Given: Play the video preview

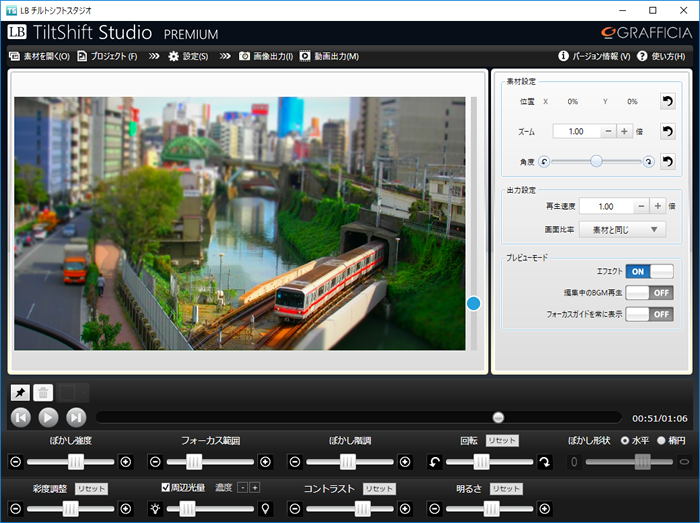Looking at the screenshot, I should 48,417.
